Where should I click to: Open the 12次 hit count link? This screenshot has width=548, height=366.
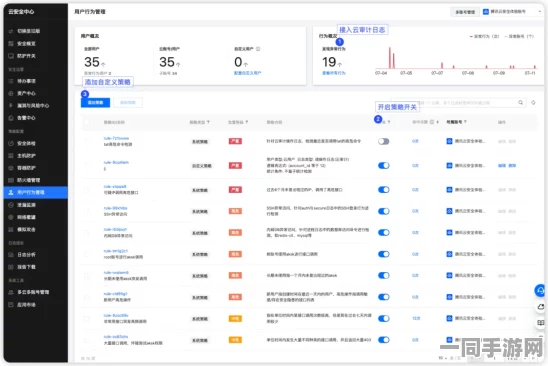pos(416,318)
